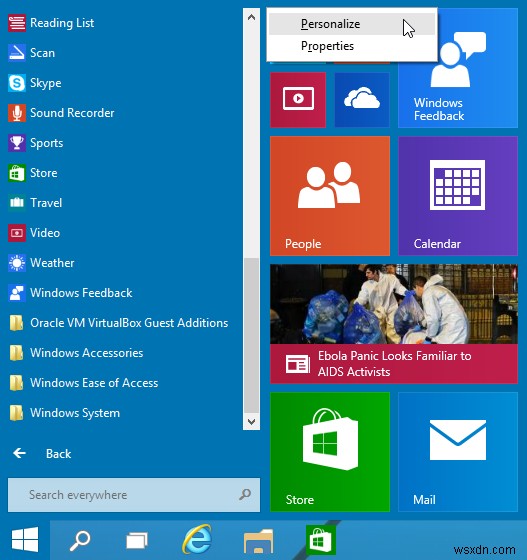The width and height of the screenshot is (527, 560).
Task: Open the OneDrive cloud tile
Action: 362,100
